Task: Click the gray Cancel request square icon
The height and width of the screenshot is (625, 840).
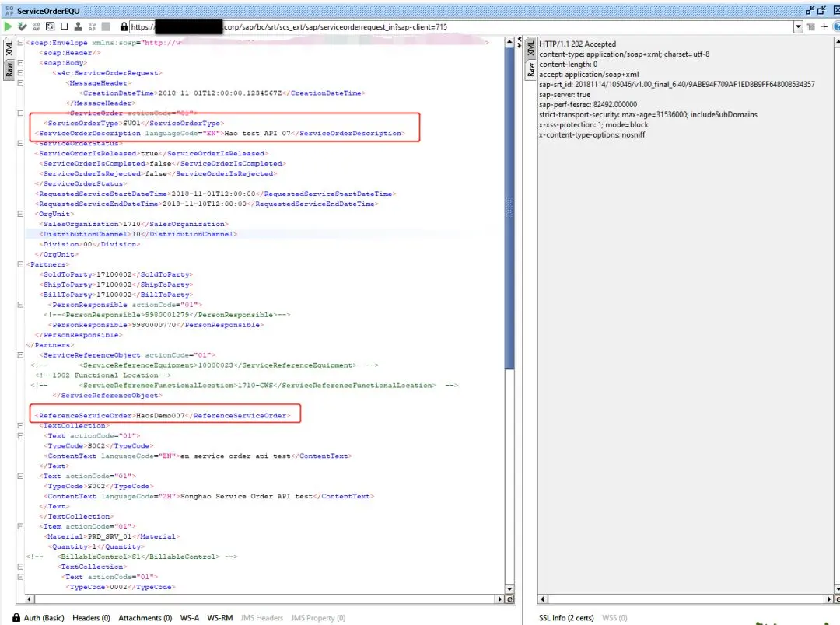Action: point(106,26)
